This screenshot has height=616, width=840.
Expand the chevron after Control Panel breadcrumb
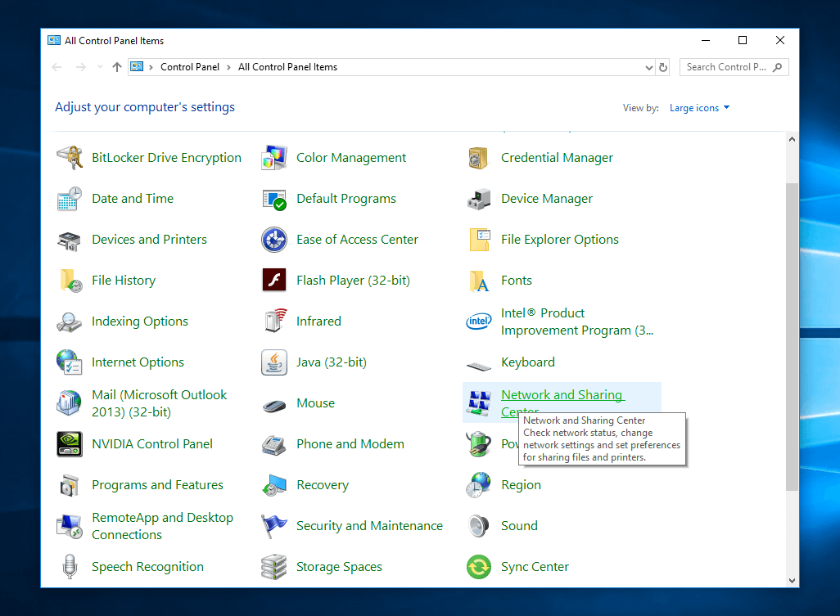click(x=228, y=67)
